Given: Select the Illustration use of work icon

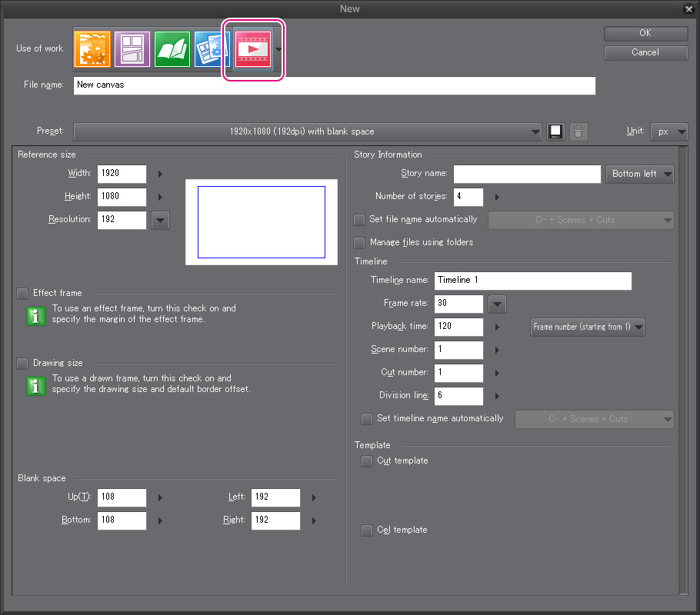Looking at the screenshot, I should point(92,48).
